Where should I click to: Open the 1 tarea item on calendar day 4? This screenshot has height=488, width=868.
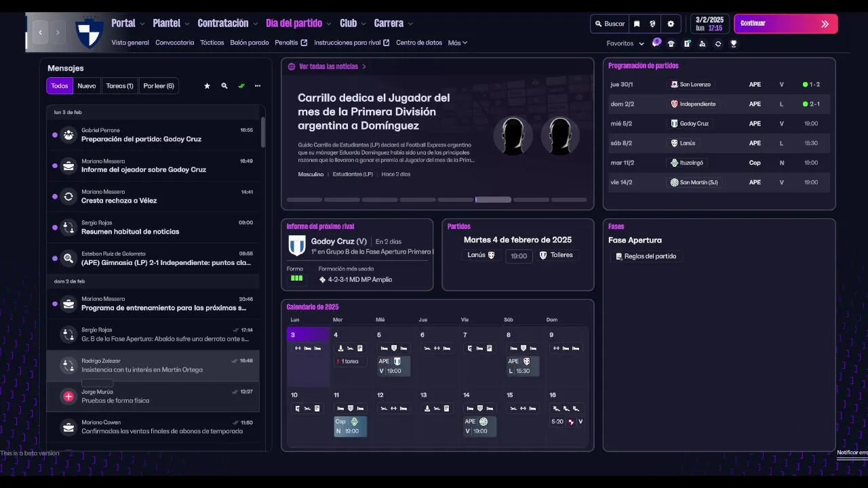pos(350,361)
